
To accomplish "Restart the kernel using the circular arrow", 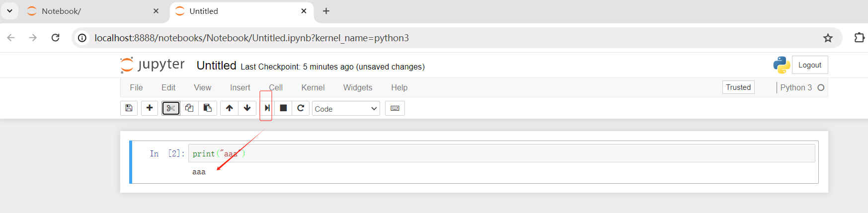I will pos(301,108).
